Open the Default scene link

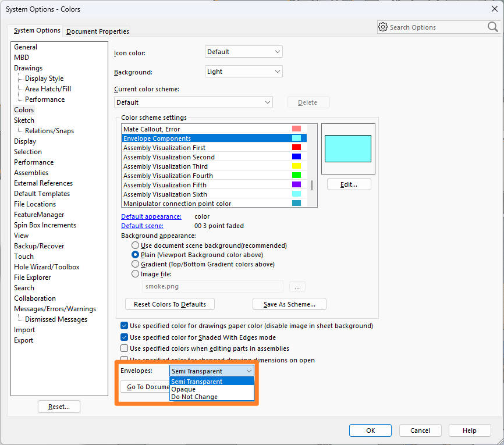click(141, 226)
